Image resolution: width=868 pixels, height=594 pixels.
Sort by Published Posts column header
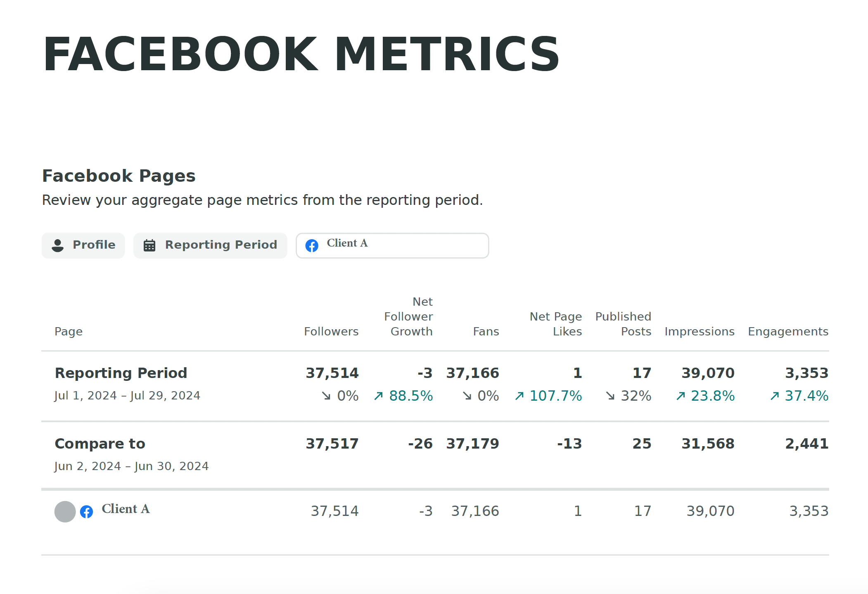(623, 324)
